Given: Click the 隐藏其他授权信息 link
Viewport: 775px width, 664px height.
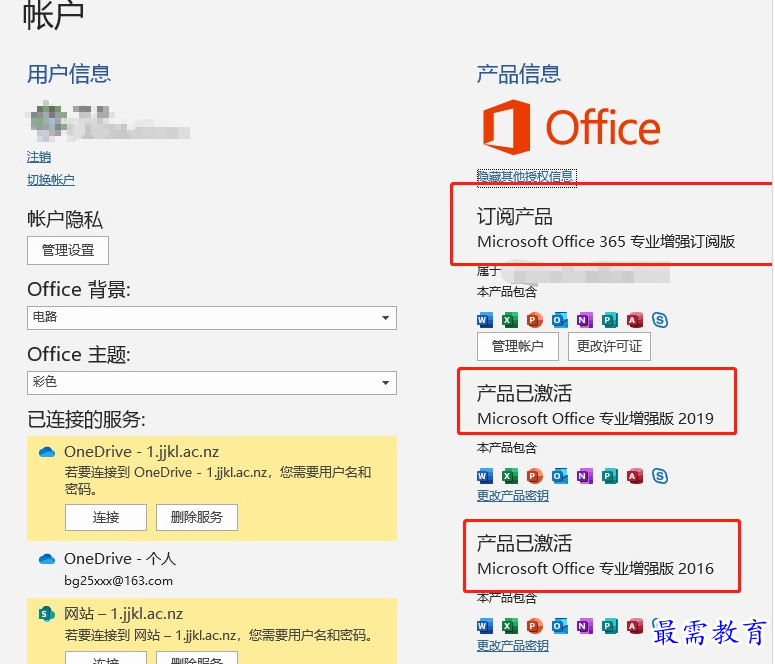Looking at the screenshot, I should [526, 177].
